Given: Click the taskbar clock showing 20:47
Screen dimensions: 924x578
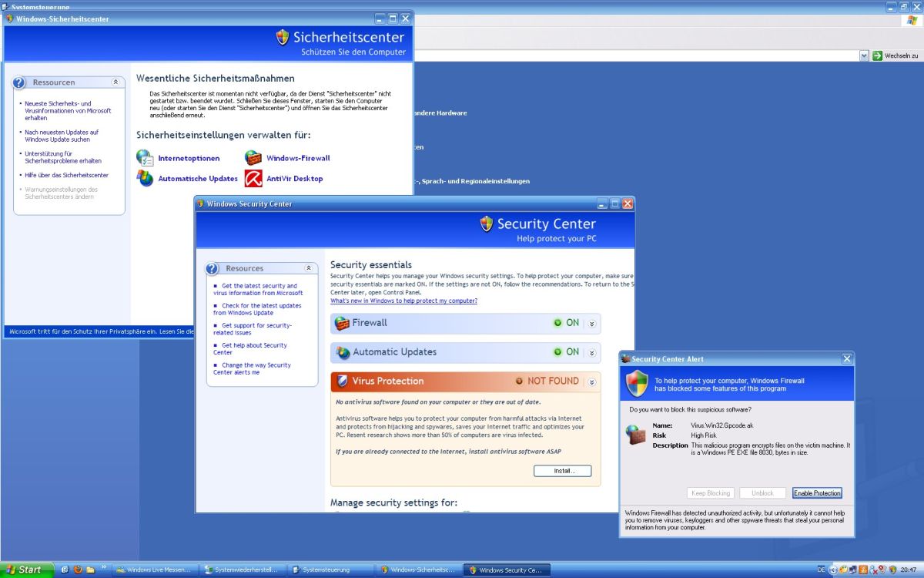Looking at the screenshot, I should tap(910, 570).
